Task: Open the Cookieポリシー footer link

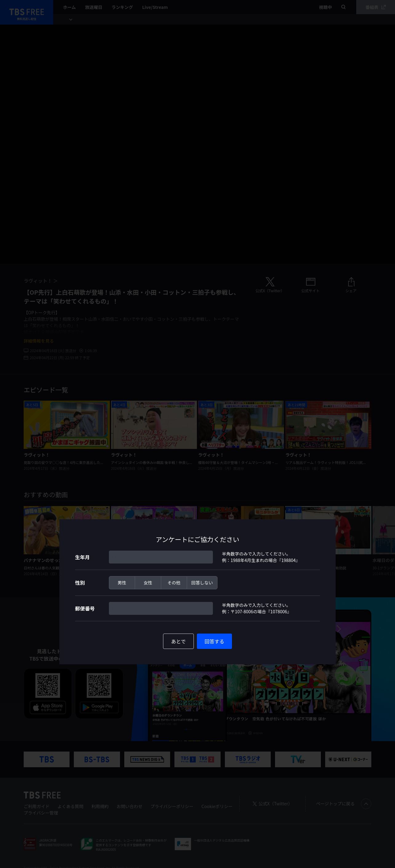Action: [217, 806]
